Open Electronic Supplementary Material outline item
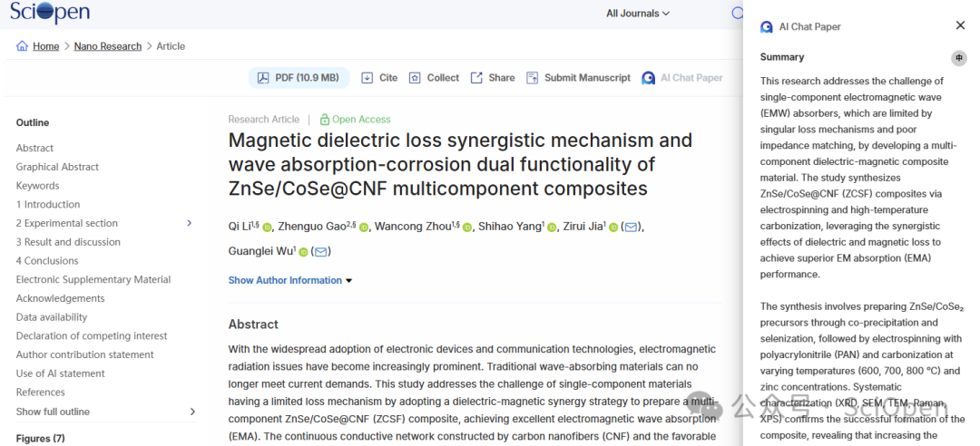 click(x=93, y=279)
